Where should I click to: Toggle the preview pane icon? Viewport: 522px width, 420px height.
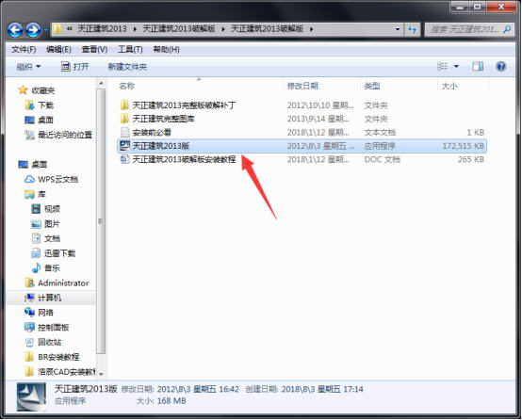tap(478, 66)
